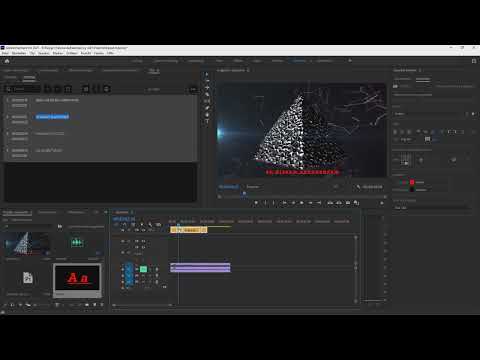The height and width of the screenshot is (360, 480).
Task: Toggle full screen icon at workspace bar right end
Action: [474, 61]
